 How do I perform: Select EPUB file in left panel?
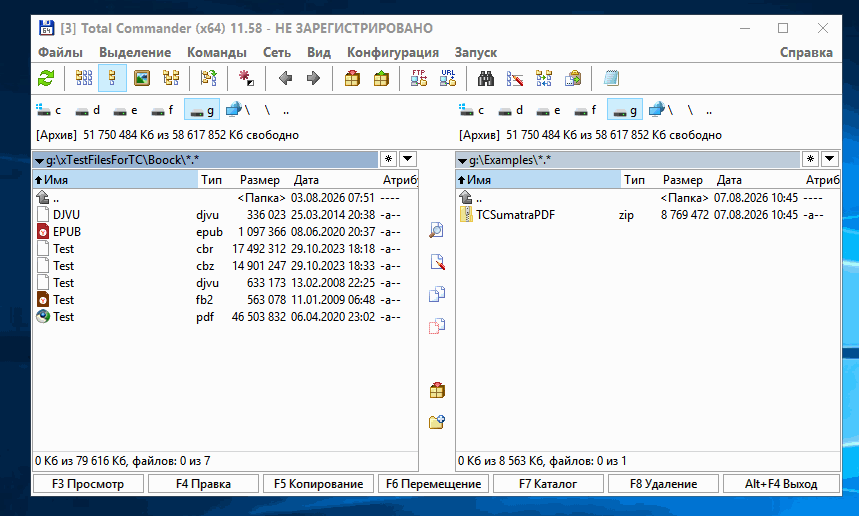pyautogui.click(x=225, y=232)
